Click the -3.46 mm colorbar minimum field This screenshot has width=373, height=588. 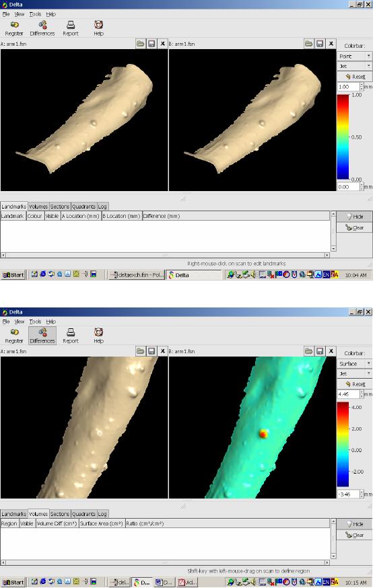349,494
